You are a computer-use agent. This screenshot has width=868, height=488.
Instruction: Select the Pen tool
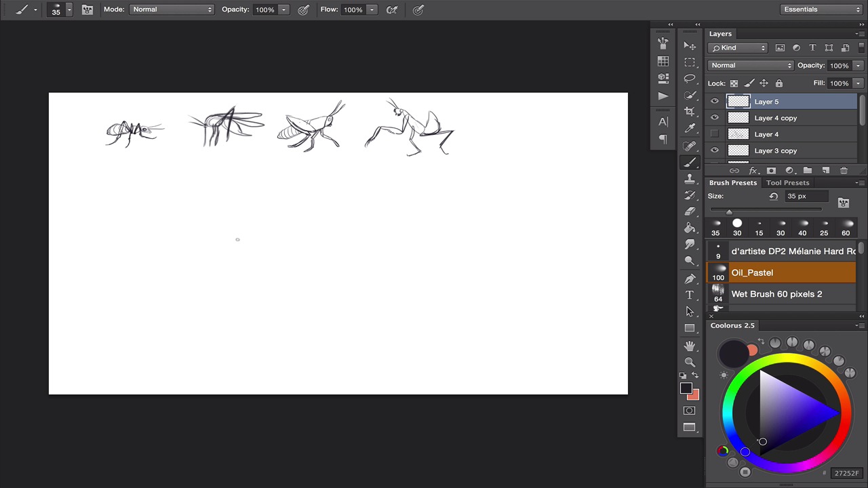point(690,279)
